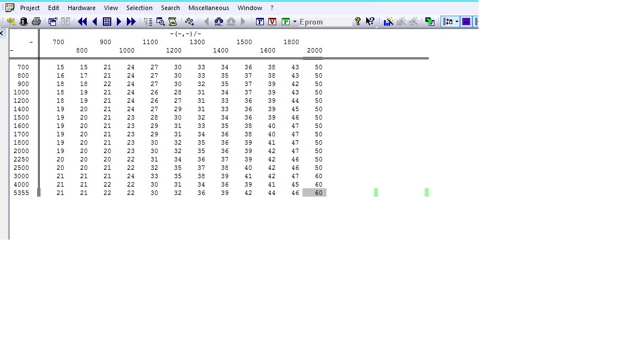Open the Edit menu

click(54, 8)
